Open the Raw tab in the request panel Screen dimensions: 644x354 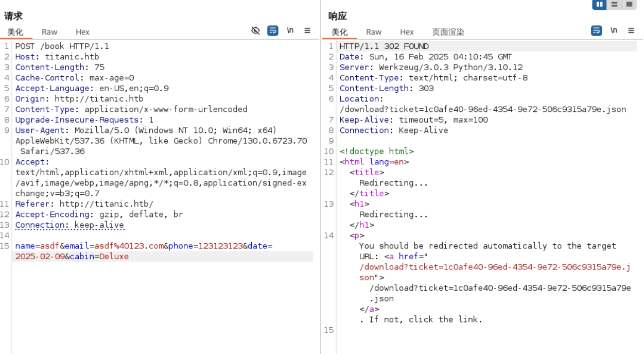click(49, 32)
